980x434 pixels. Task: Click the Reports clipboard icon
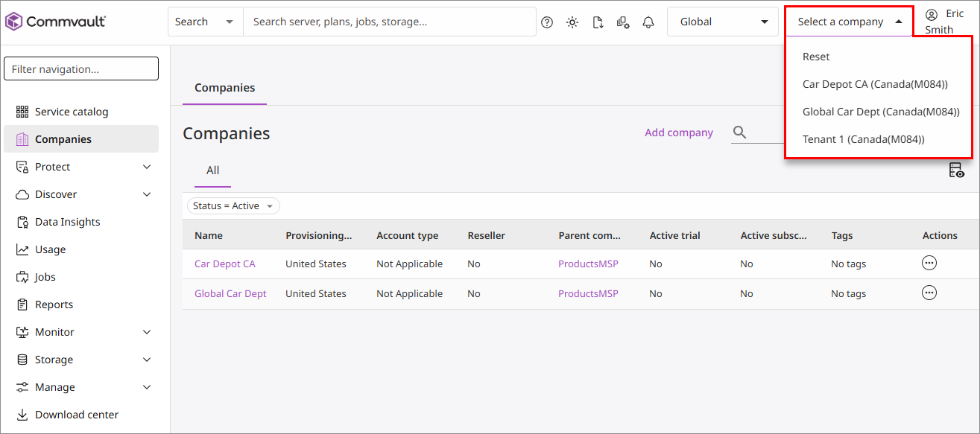tap(22, 304)
